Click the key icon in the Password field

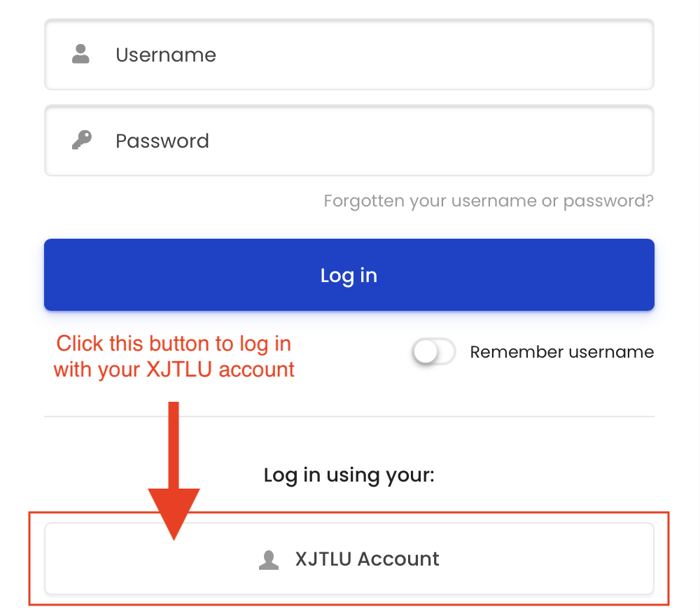pos(82,139)
